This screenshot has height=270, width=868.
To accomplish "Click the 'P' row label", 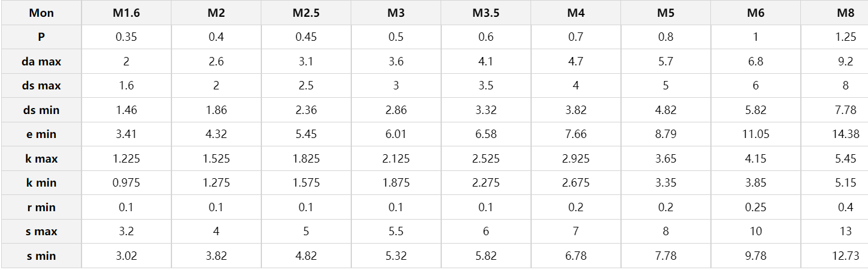I will [41, 37].
